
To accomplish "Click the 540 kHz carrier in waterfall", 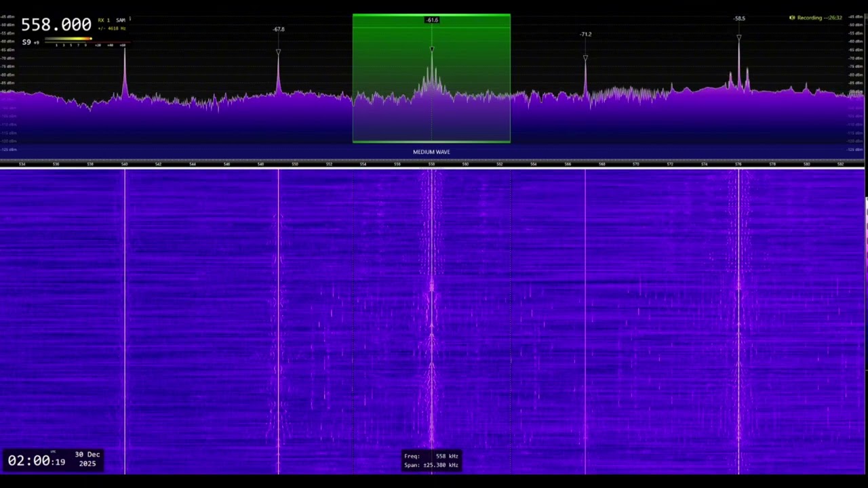I will [x=125, y=321].
